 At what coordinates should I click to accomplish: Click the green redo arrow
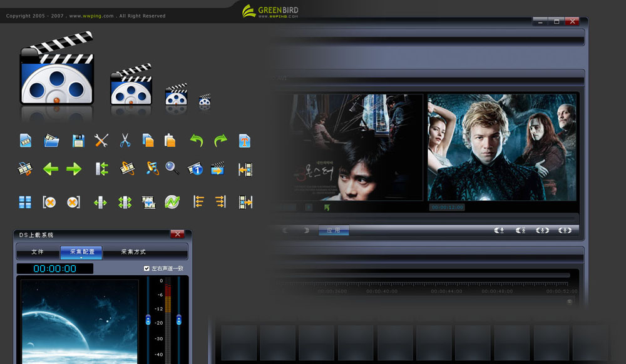click(x=220, y=140)
